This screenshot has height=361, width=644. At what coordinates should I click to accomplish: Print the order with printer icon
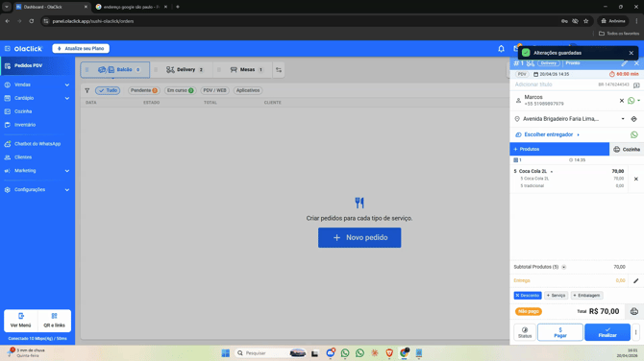634,312
